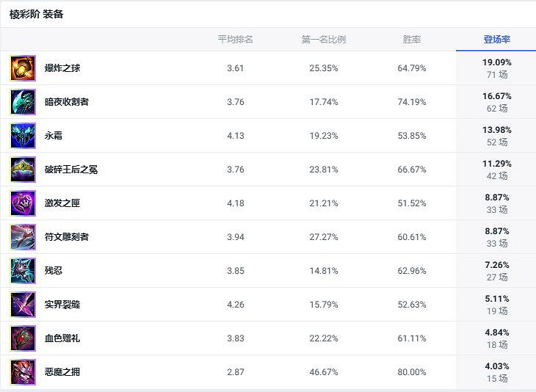Sort table by 胜率 column
This screenshot has height=392, width=536.
[x=412, y=40]
